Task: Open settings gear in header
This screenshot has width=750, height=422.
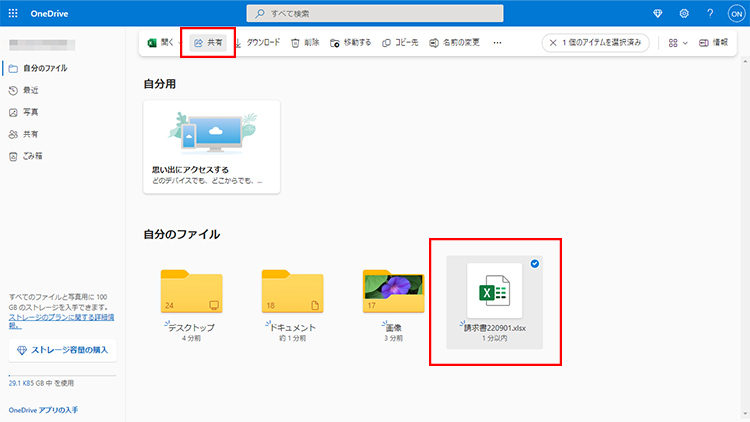Action: 684,14
